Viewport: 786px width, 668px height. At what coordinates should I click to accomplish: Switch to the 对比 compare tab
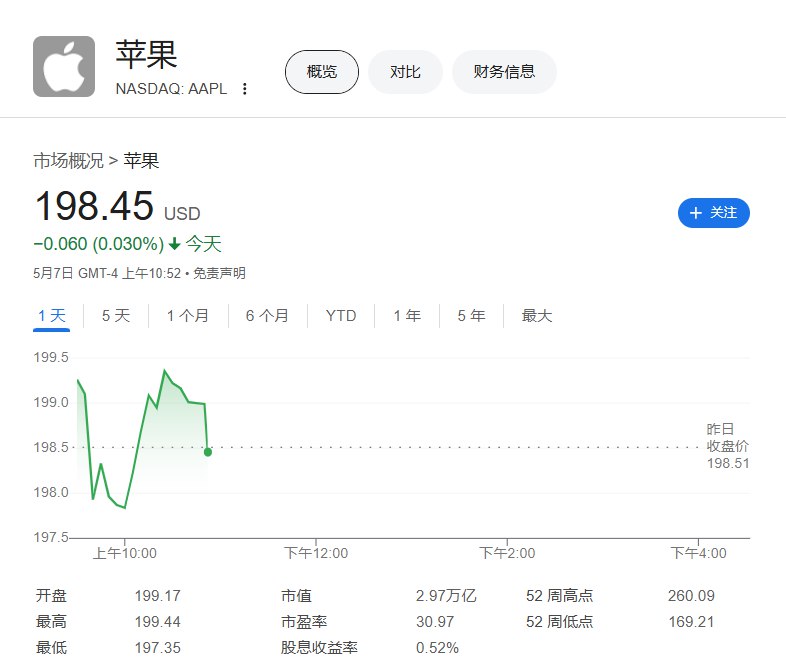coord(405,72)
